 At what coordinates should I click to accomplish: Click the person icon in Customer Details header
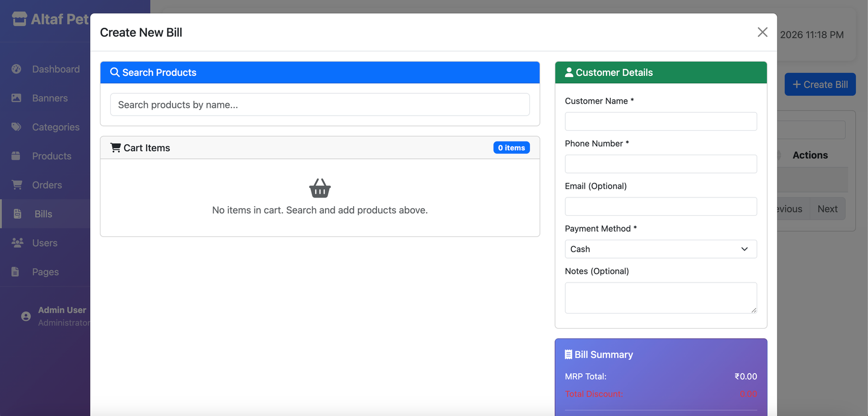(569, 72)
